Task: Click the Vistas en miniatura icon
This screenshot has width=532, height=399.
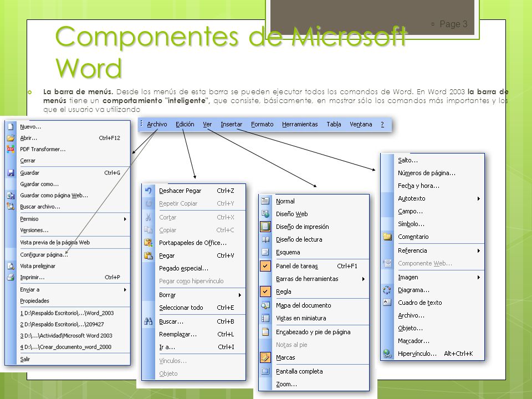Action: click(x=265, y=318)
